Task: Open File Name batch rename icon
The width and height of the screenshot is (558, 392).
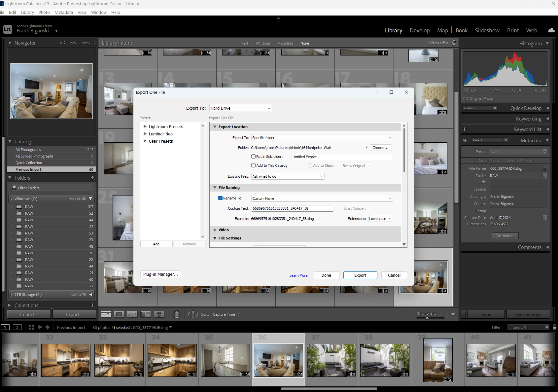Action: [545, 169]
